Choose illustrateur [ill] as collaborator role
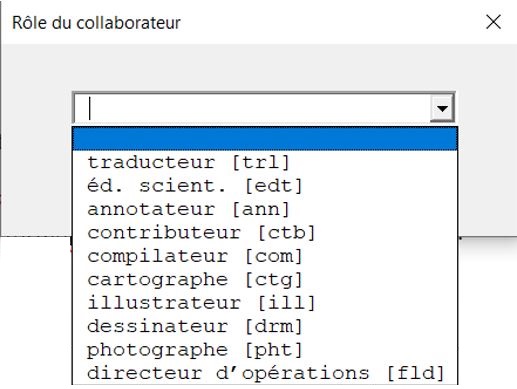 265,303
